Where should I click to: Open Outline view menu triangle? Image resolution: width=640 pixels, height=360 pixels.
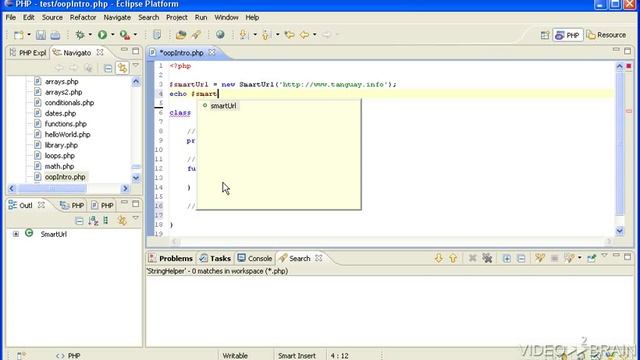click(x=136, y=219)
